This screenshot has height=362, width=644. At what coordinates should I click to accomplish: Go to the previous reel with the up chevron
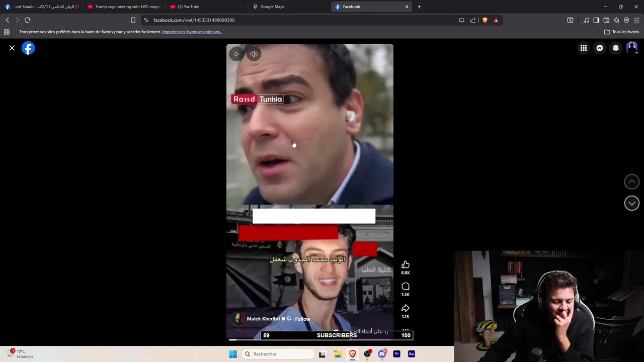632,182
